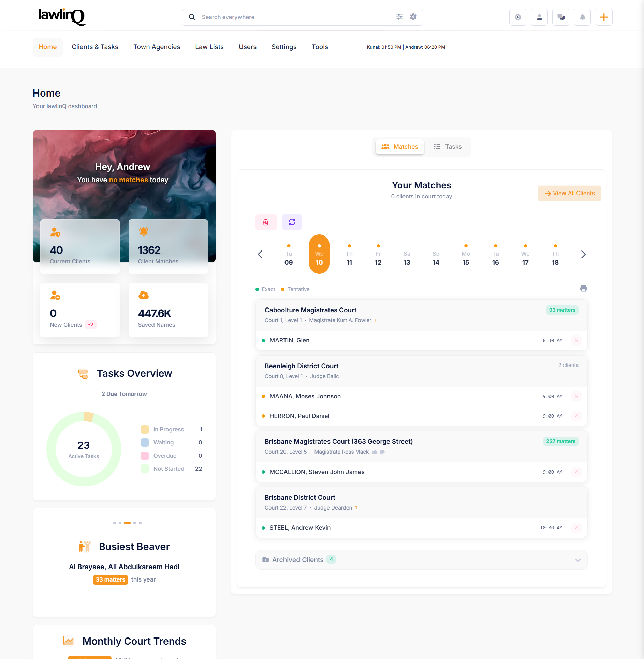Refresh matches using the purple sync icon
The image size is (644, 659).
292,222
